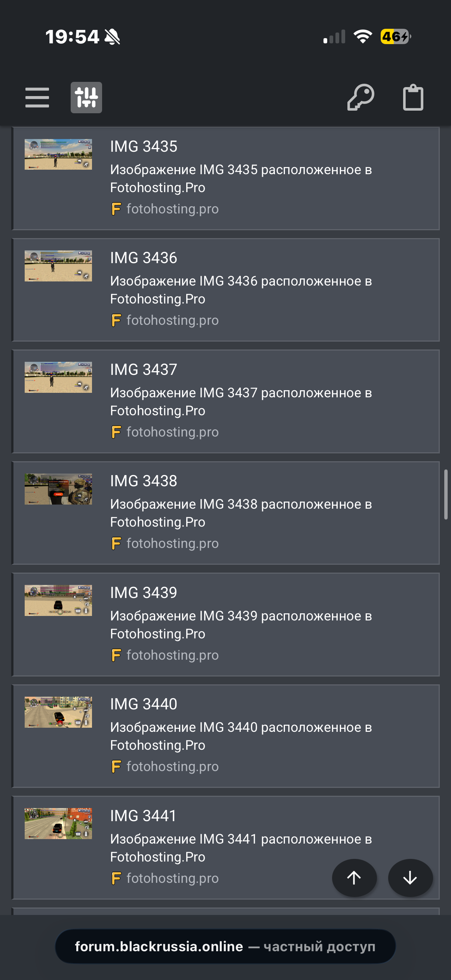Tap the clipboard register icon
This screenshot has width=451, height=980.
click(413, 98)
